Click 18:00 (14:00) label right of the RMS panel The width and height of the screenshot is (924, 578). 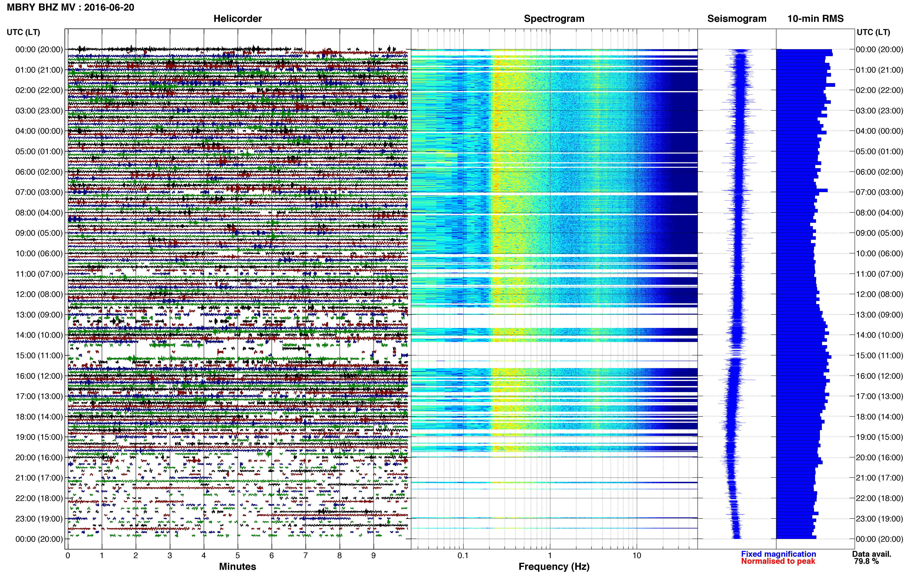[880, 417]
